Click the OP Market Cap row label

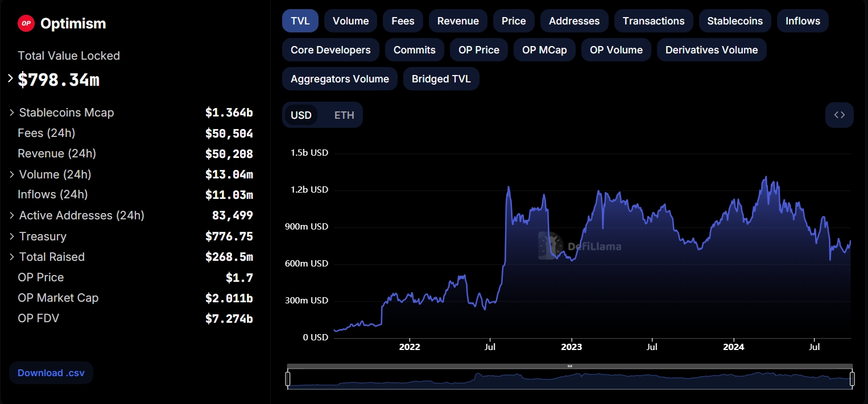[58, 298]
